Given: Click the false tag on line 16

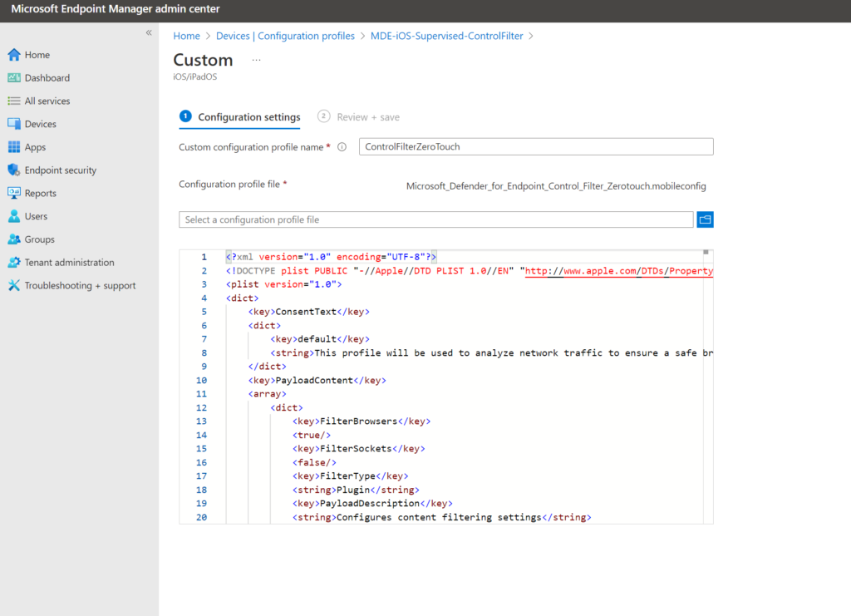Looking at the screenshot, I should click(314, 463).
